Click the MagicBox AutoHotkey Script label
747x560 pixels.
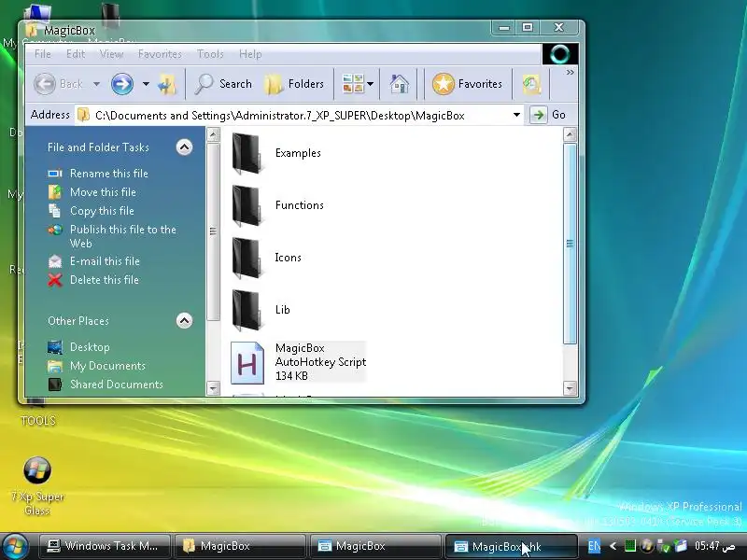pyautogui.click(x=320, y=362)
